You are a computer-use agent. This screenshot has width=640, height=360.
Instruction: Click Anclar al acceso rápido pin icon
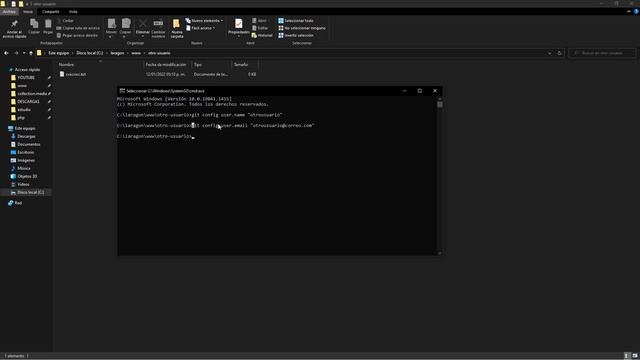click(x=14, y=24)
